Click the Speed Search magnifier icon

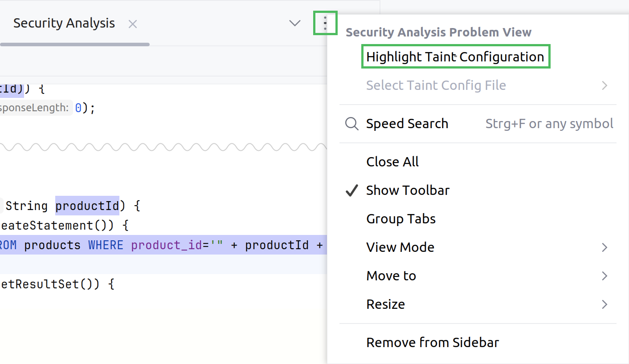coord(351,124)
